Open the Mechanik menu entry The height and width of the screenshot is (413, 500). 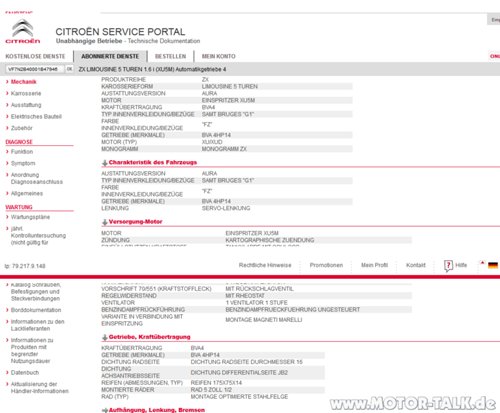(x=23, y=82)
